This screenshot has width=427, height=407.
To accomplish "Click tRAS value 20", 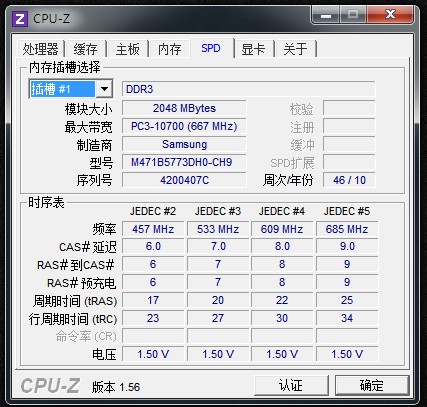I will pyautogui.click(x=218, y=300).
